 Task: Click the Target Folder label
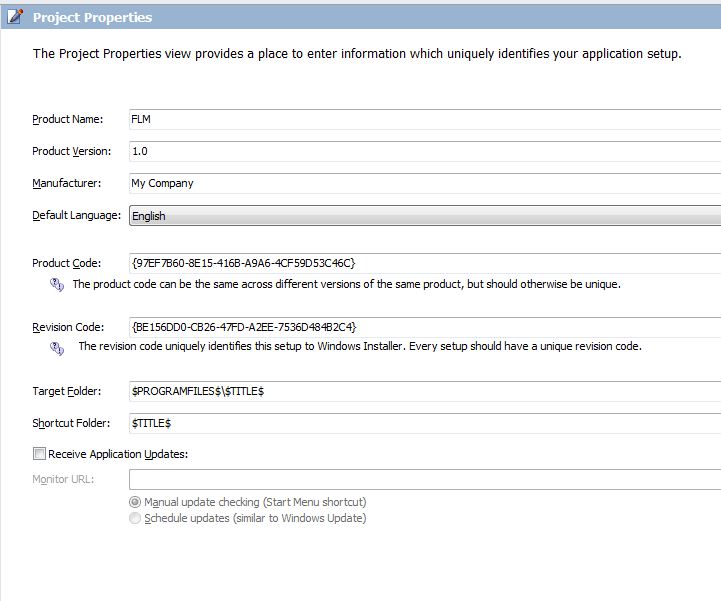point(67,391)
